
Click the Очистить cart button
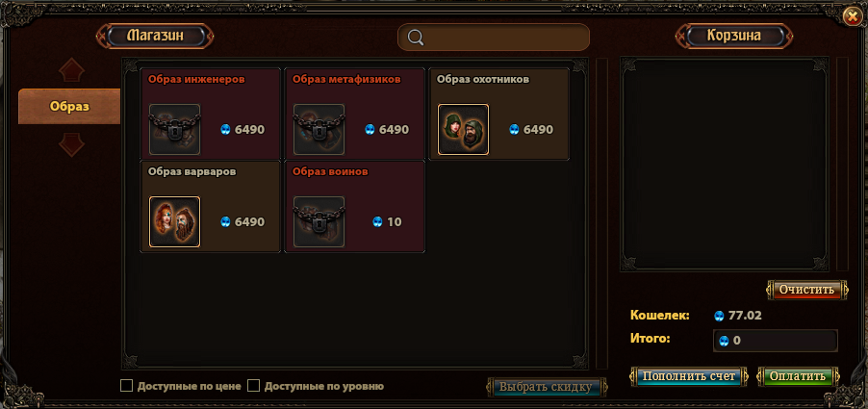pyautogui.click(x=806, y=290)
